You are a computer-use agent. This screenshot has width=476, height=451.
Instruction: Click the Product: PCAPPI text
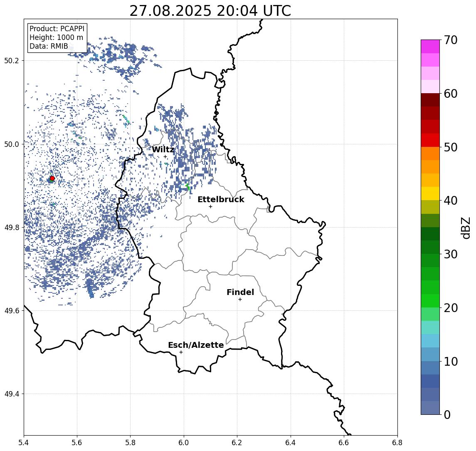point(57,29)
